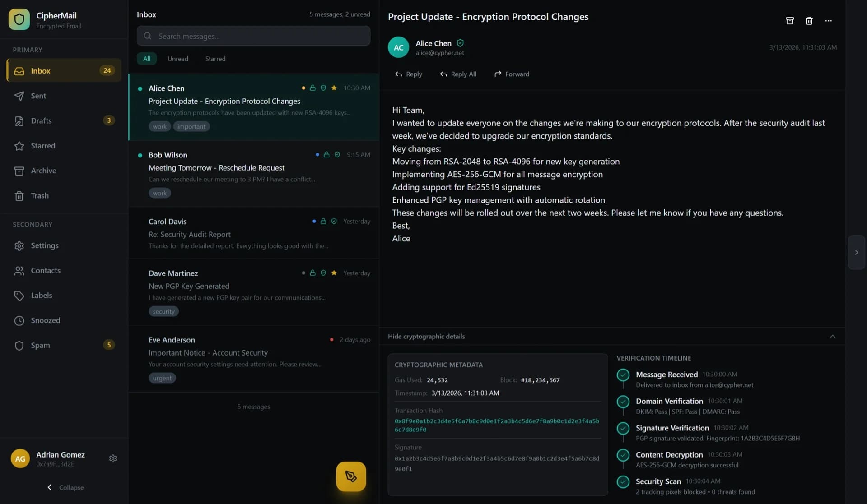Hide cryptographic details with the chevron
This screenshot has width=867, height=504.
(833, 337)
